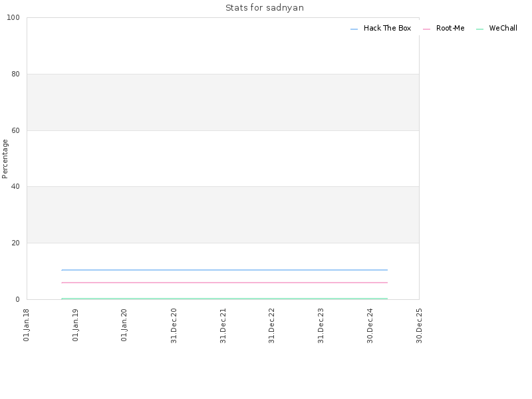Click the 30.Dec.25 date axis label
This screenshot has width=532, height=399.
coord(419,326)
